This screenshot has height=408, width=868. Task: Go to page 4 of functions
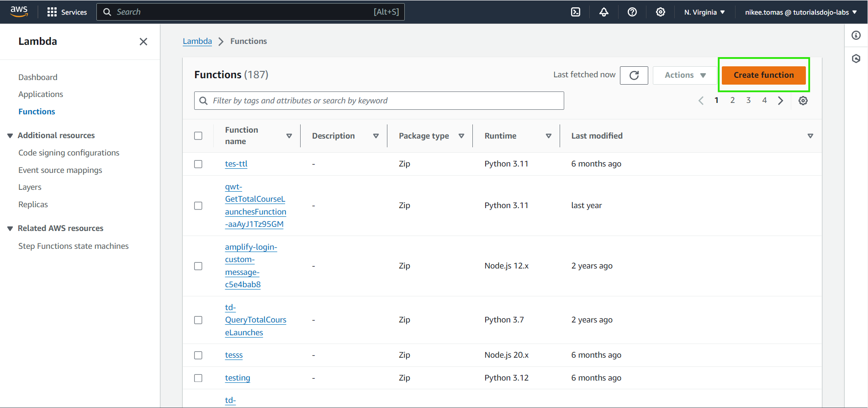pos(764,100)
